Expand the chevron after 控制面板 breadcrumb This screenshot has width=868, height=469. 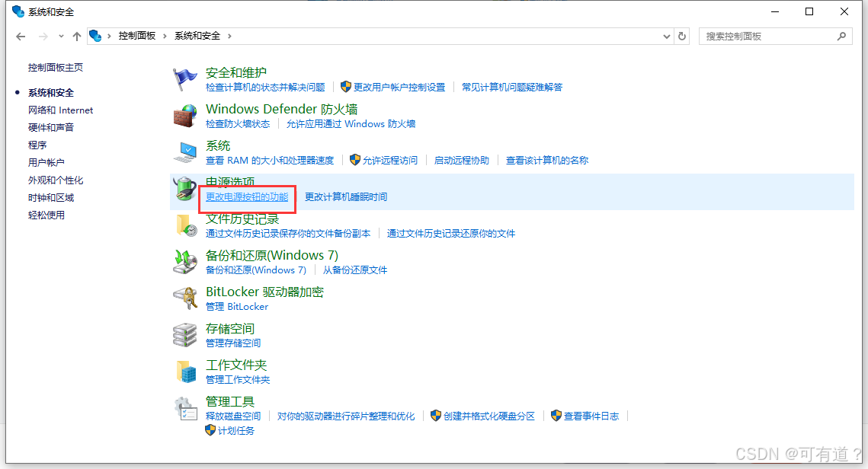pyautogui.click(x=165, y=36)
